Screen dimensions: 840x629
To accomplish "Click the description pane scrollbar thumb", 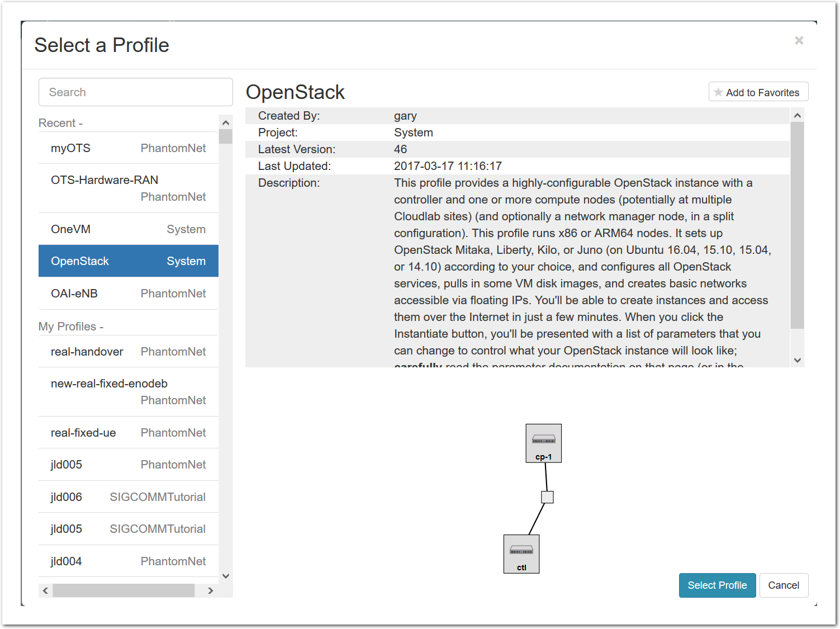I will point(798,225).
